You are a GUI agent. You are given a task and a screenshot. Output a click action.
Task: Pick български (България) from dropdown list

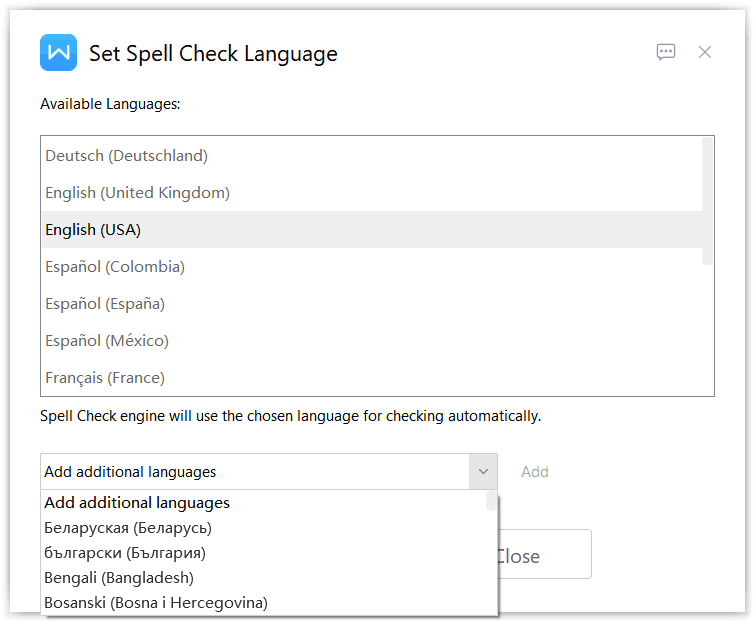click(x=124, y=553)
